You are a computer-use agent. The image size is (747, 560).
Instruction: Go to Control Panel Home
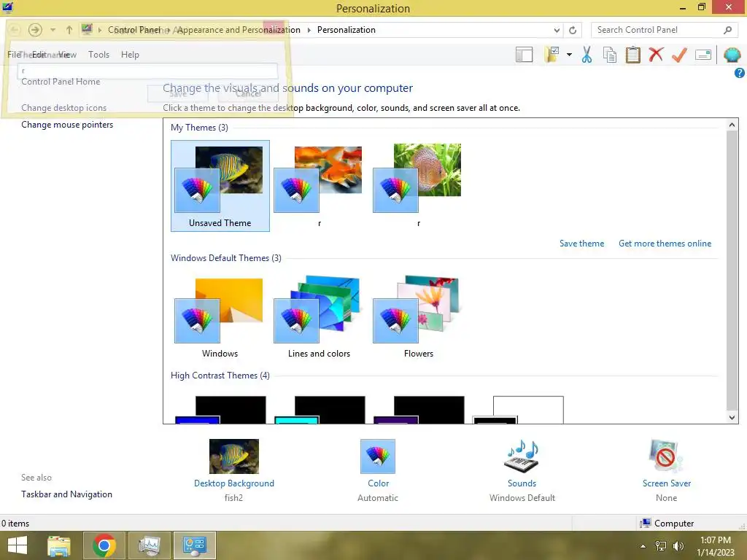tap(61, 82)
